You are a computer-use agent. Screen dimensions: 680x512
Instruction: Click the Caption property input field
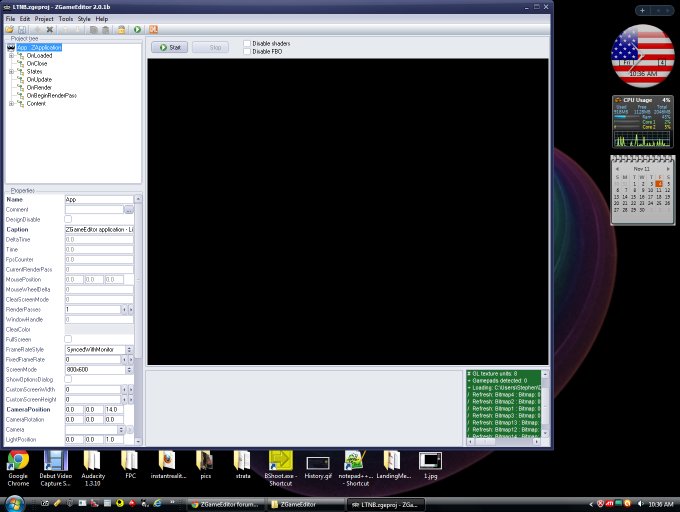tap(99, 229)
